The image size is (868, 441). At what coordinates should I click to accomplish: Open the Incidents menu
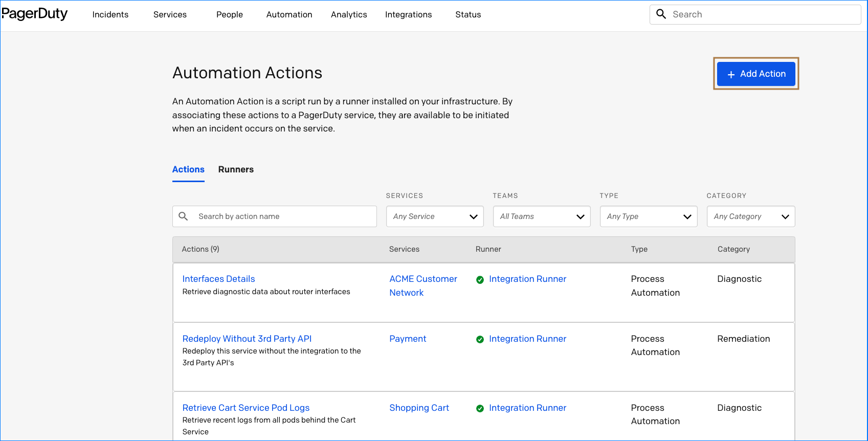(x=110, y=15)
